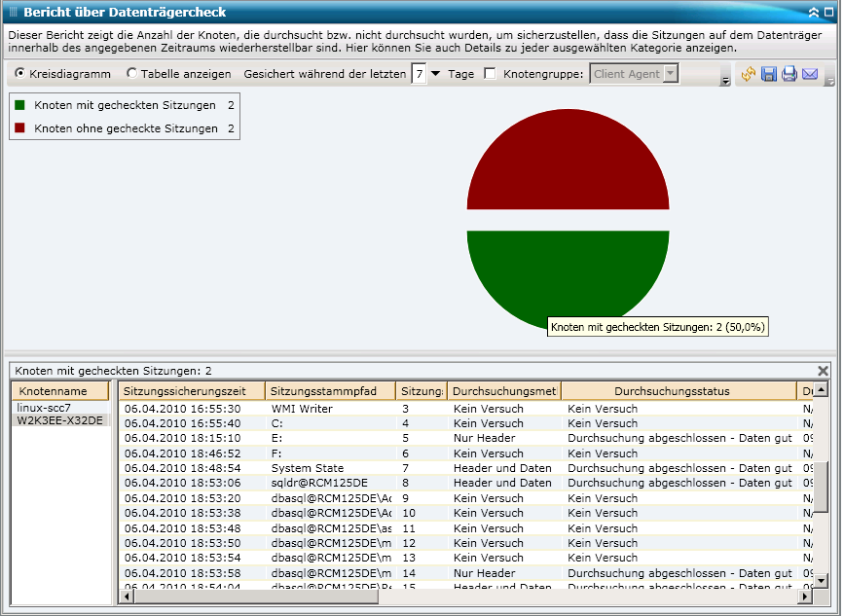The image size is (844, 616).
Task: Click the print report icon
Action: pyautogui.click(x=789, y=74)
